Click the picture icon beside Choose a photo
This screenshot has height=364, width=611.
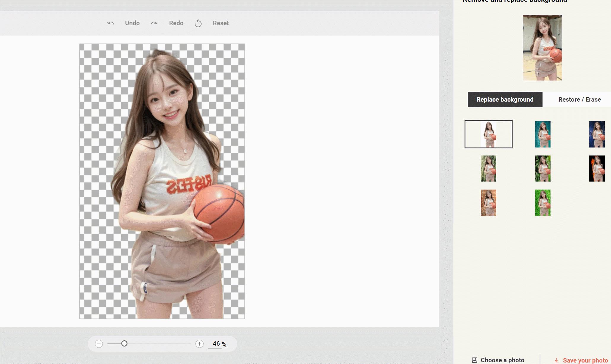[475, 360]
